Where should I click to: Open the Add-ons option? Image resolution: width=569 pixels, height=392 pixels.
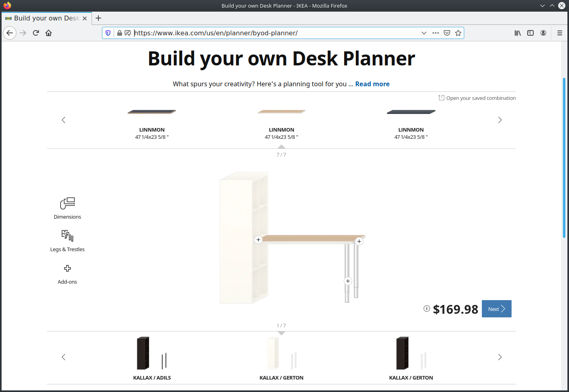point(67,274)
